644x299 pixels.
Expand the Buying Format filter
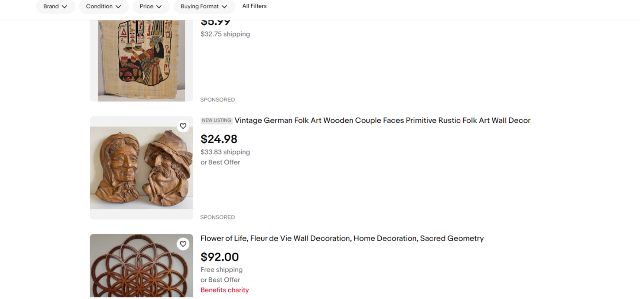tap(204, 7)
